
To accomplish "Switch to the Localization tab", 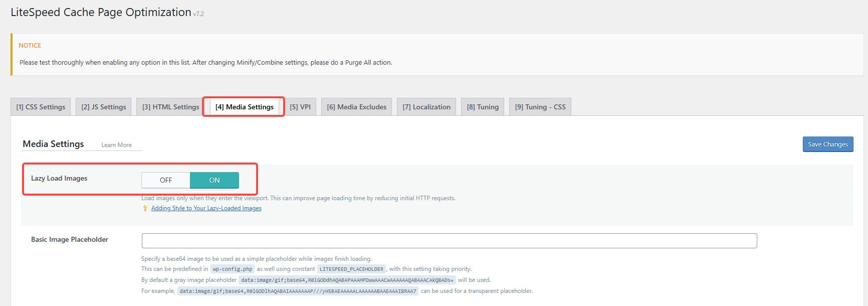I will pyautogui.click(x=426, y=107).
